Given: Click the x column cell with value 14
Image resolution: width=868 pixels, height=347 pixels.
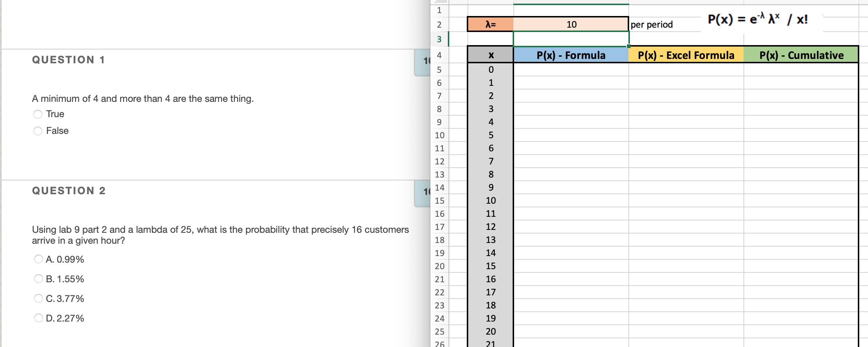Looking at the screenshot, I should (490, 253).
